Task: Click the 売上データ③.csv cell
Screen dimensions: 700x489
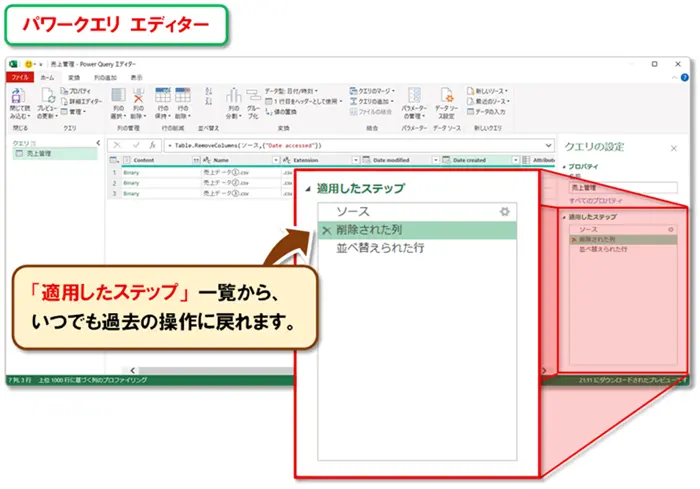Action: click(226, 193)
